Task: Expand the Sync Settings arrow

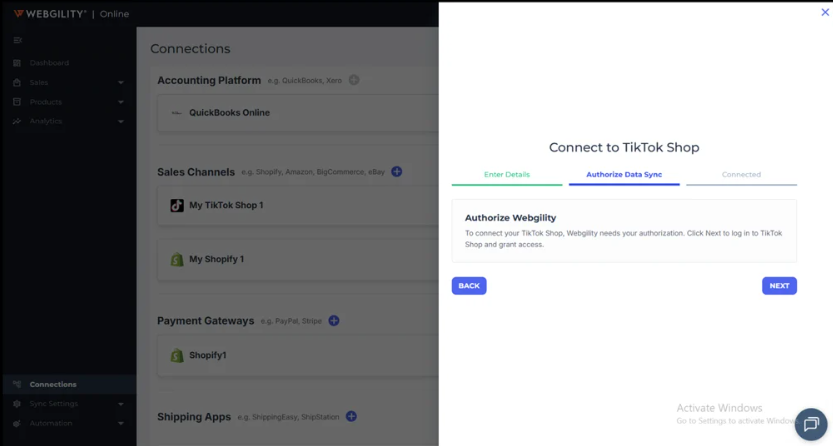Action: [121, 404]
